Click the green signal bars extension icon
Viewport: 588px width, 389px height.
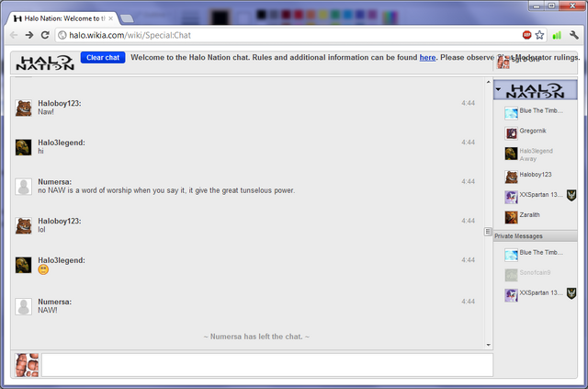click(557, 35)
